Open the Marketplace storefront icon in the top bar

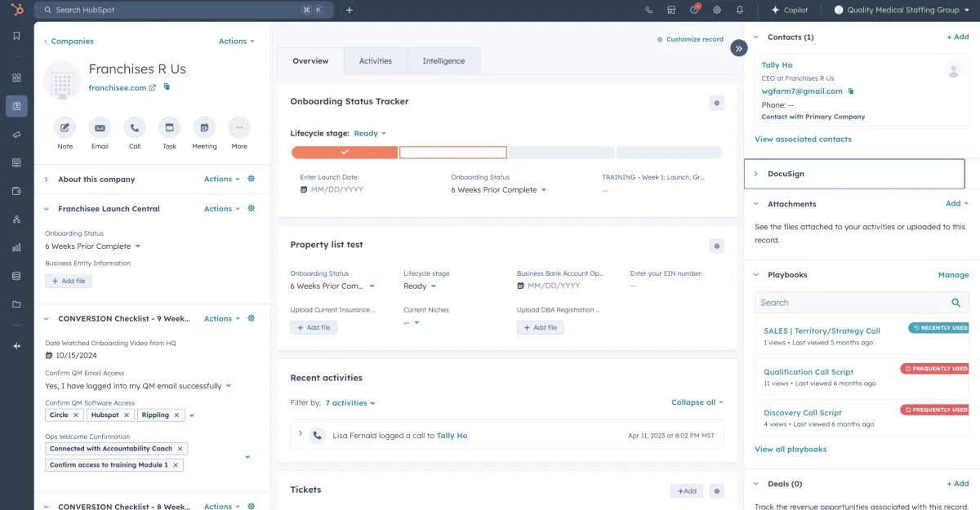coord(671,10)
